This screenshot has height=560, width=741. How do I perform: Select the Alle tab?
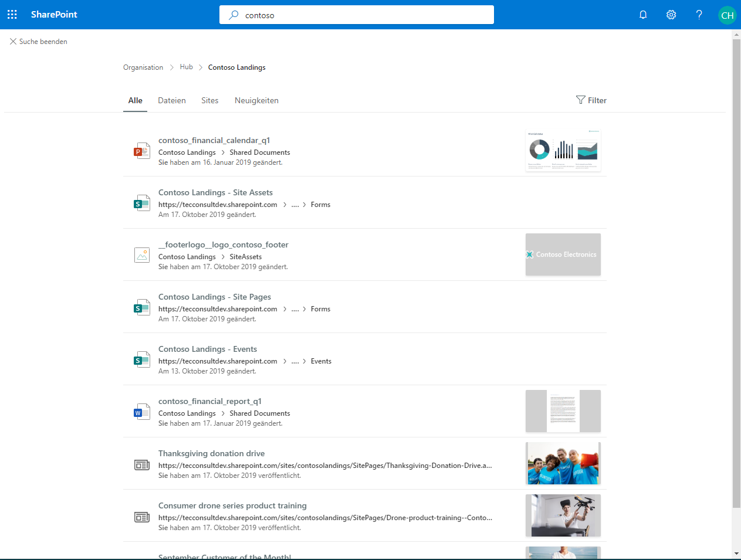coord(136,100)
